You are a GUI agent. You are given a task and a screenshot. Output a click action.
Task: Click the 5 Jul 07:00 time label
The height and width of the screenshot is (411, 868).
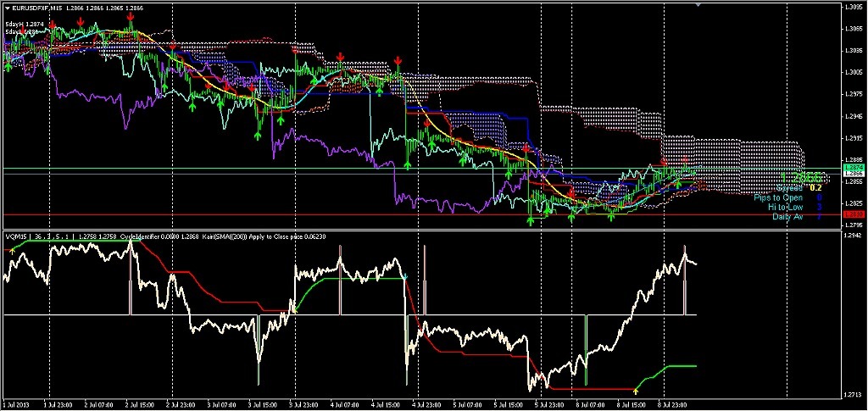pyautogui.click(x=467, y=405)
